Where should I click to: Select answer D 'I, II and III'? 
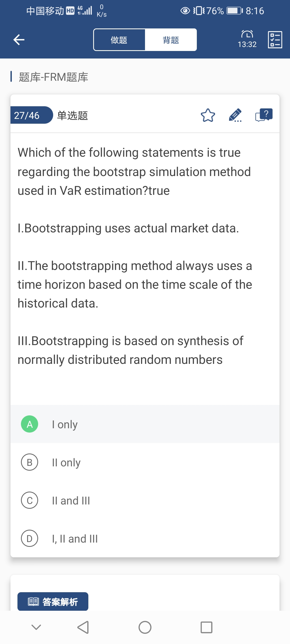[145, 539]
